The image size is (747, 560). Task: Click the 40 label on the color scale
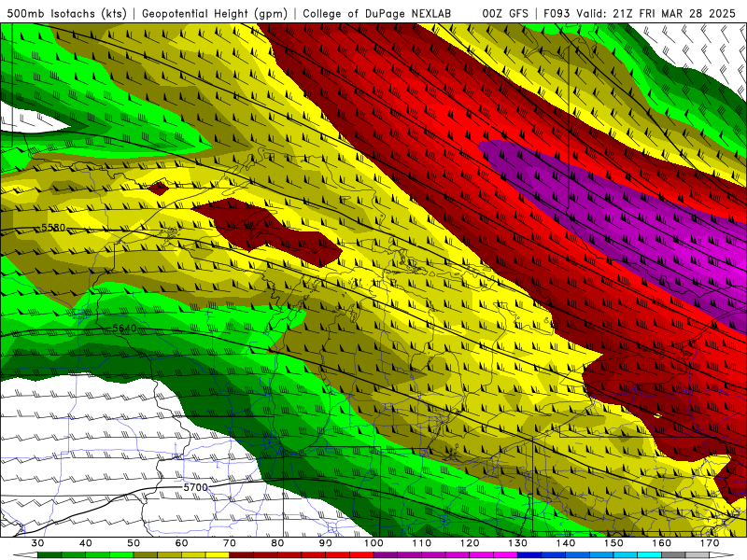point(86,543)
